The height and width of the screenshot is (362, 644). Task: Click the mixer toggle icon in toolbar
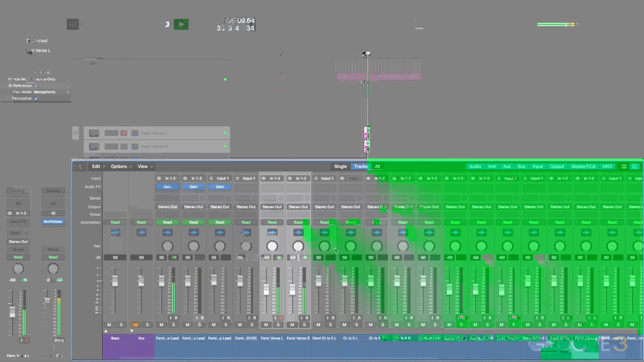click(73, 24)
